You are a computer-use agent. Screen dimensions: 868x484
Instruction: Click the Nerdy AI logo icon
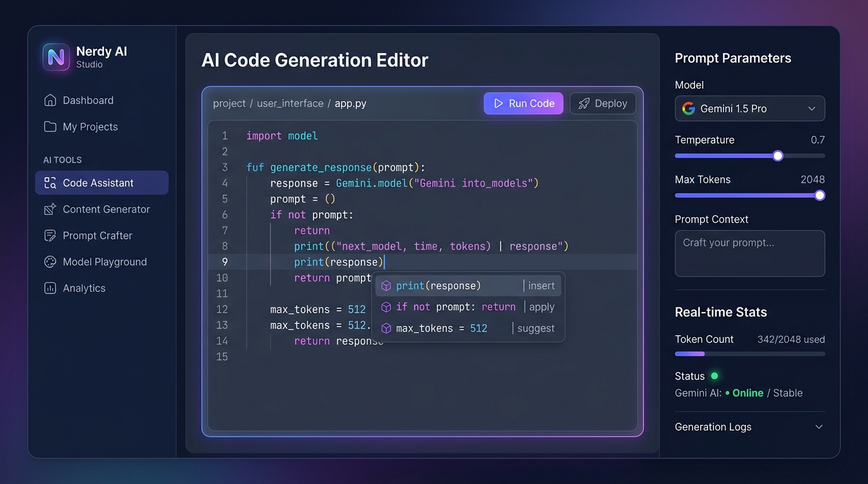[56, 57]
